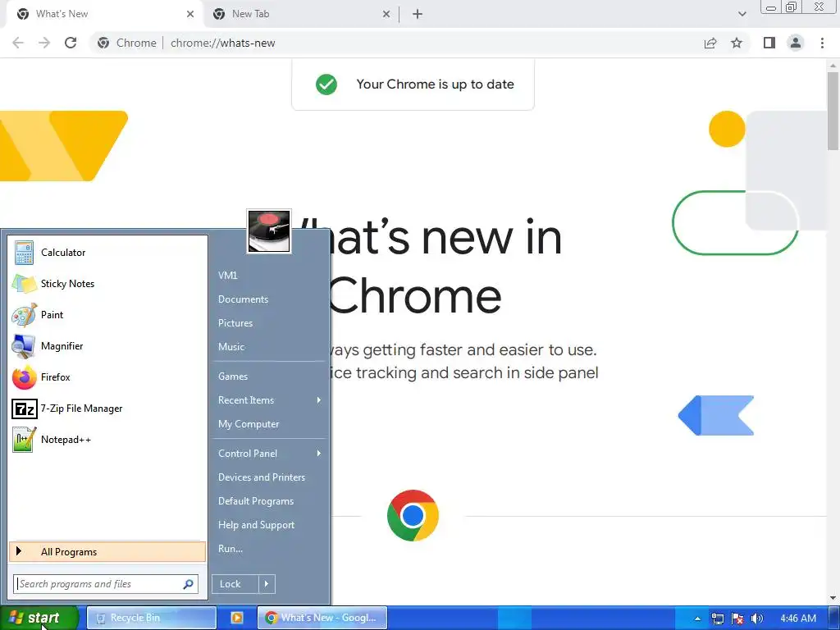Open the Chrome profile menu

pos(796,43)
